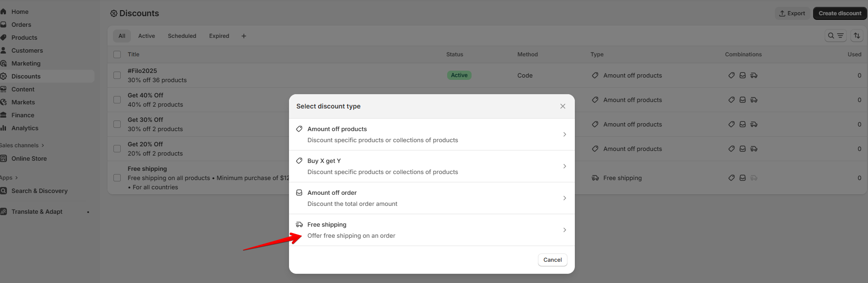Click the Translate & Adapt app icon
Image resolution: width=868 pixels, height=283 pixels.
[3, 211]
